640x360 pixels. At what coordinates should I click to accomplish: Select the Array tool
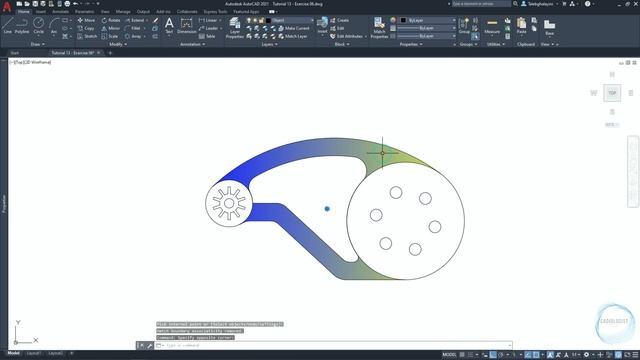[x=133, y=36]
